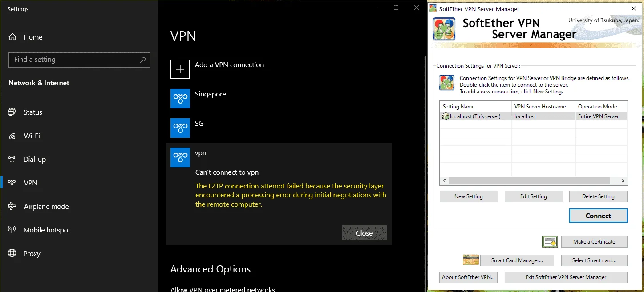
Task: Click Add a VPN connection
Action: [229, 65]
